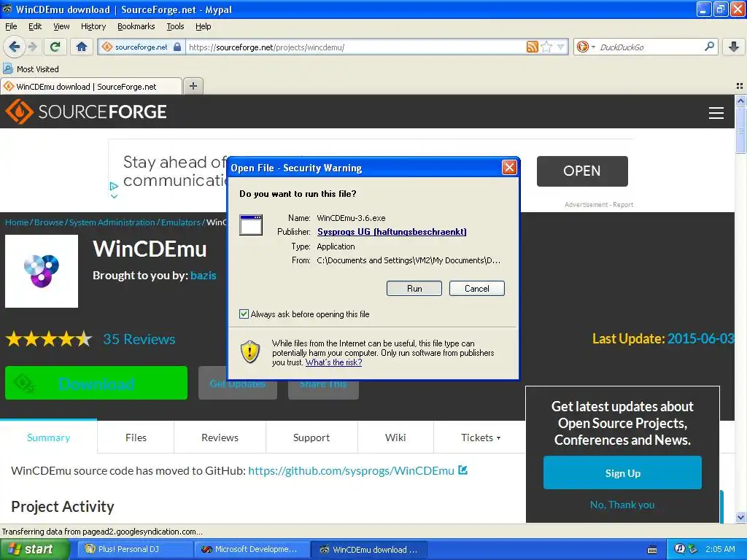
Task: Click the browser Forward arrow button
Action: click(x=32, y=47)
